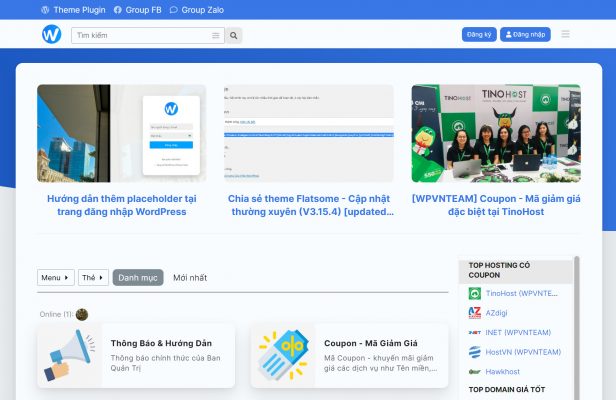Screen dimensions: 616x400
Task: Click the WordPress icon beside Theme Plugin
Action: click(x=45, y=10)
